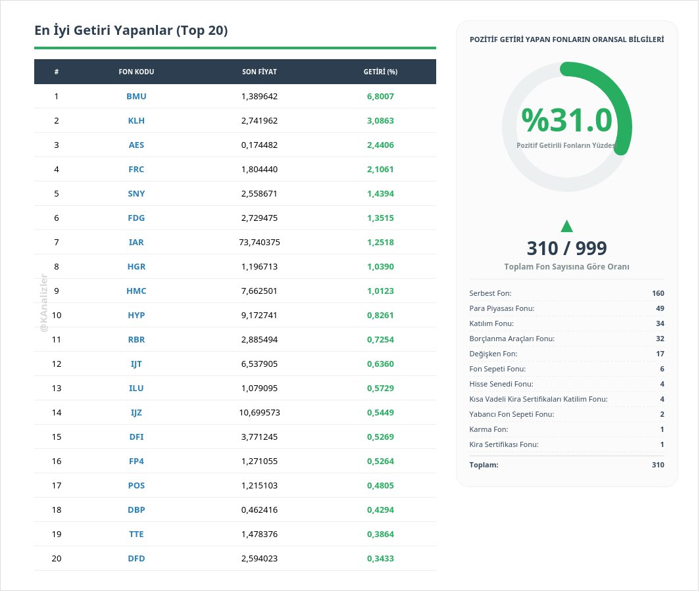The height and width of the screenshot is (591, 700).
Task: Click the En İyi Getiri Yapanlar heading
Action: click(132, 30)
